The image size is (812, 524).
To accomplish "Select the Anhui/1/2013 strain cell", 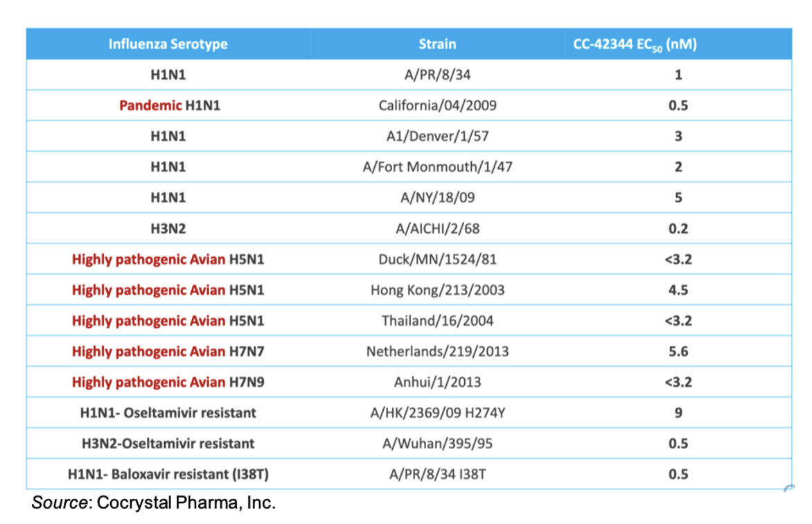I will click(x=437, y=382).
